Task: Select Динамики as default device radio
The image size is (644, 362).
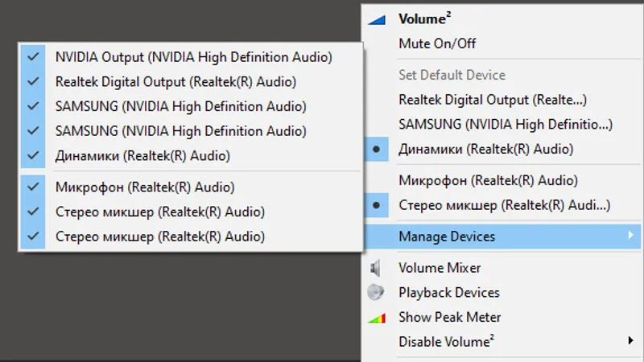Action: [x=376, y=150]
